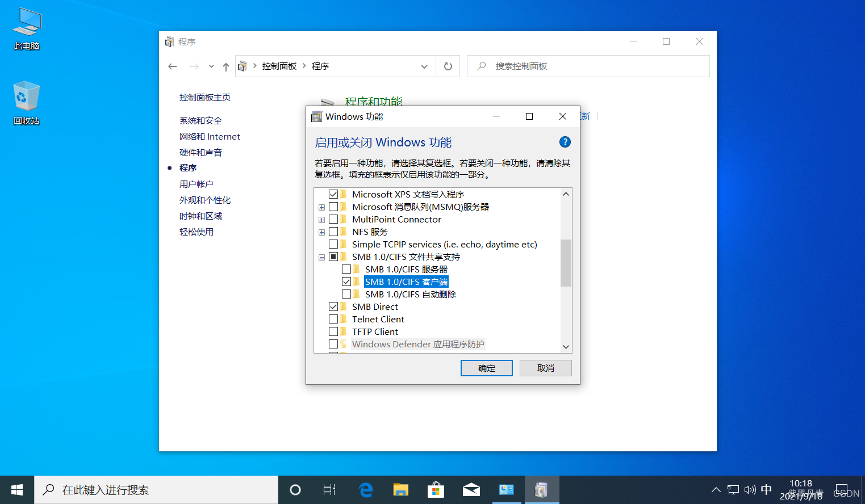
Task: Click scrollbar down arrow in features list
Action: pyautogui.click(x=566, y=347)
